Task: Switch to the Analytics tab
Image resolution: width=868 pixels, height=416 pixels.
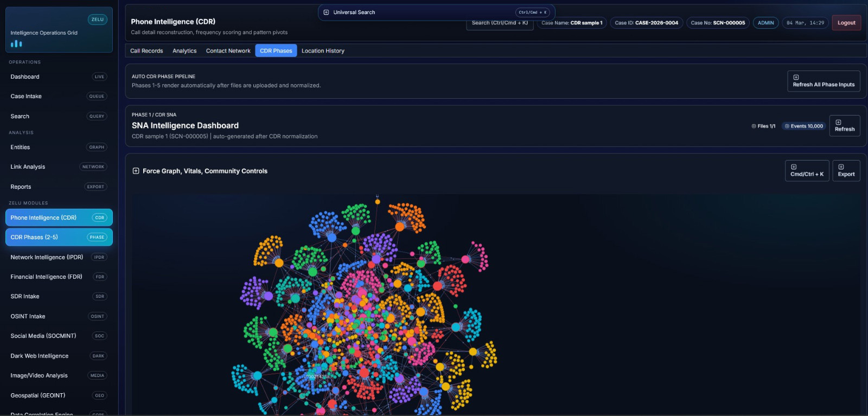Action: (184, 51)
